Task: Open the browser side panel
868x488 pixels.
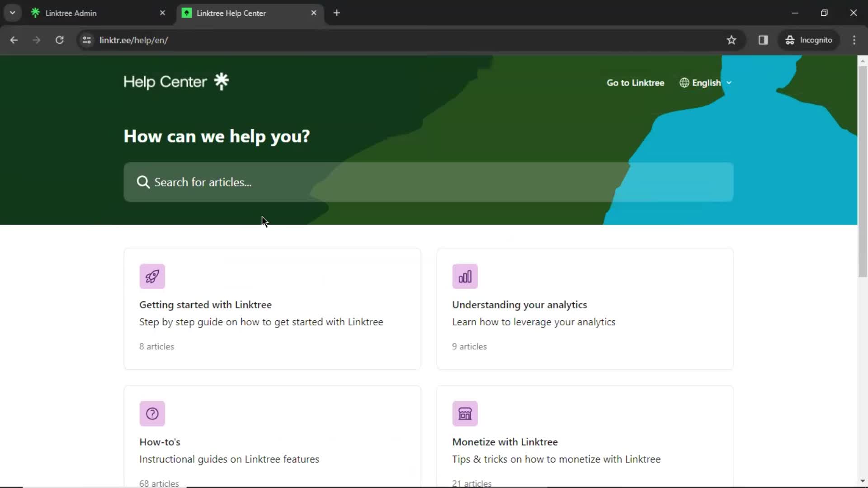Action: 763,40
